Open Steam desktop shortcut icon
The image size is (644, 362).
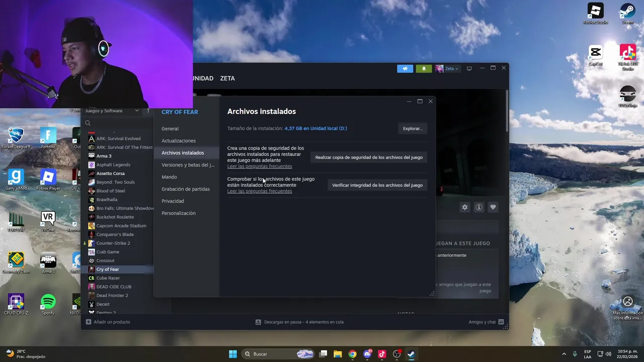point(627,14)
